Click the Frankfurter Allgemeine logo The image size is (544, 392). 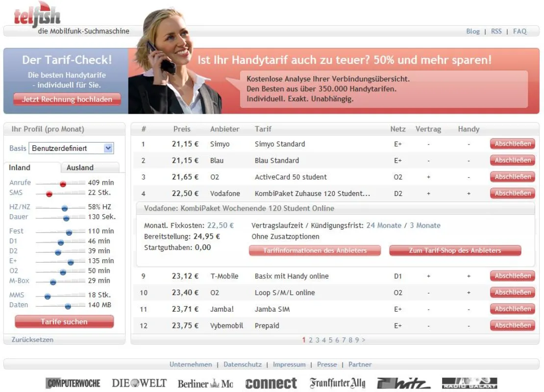[x=338, y=383]
